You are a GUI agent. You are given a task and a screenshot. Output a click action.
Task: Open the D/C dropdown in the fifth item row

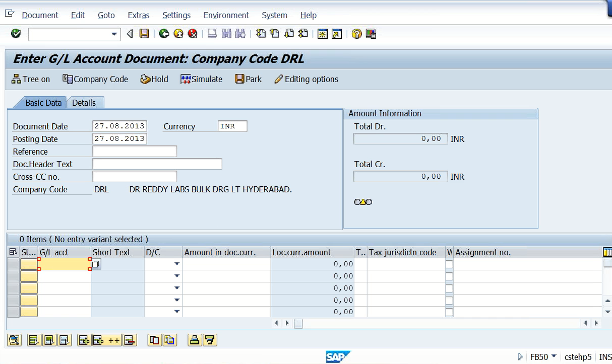[177, 312]
